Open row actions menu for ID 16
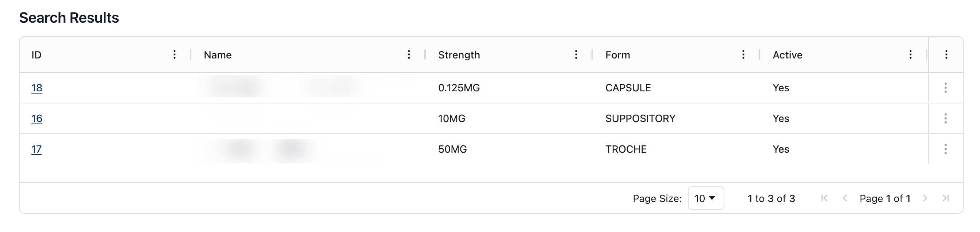 click(945, 118)
